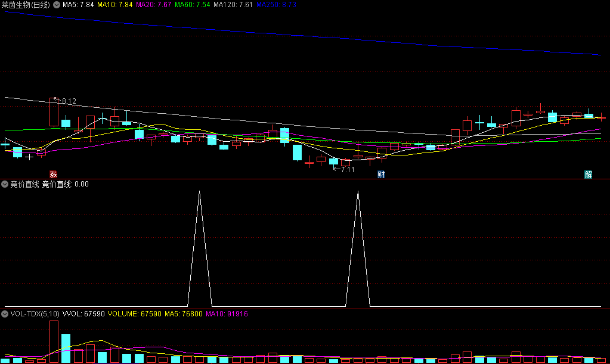Click the VVOL: 67590 readout
Screen dimensions: 610x364
point(83,314)
